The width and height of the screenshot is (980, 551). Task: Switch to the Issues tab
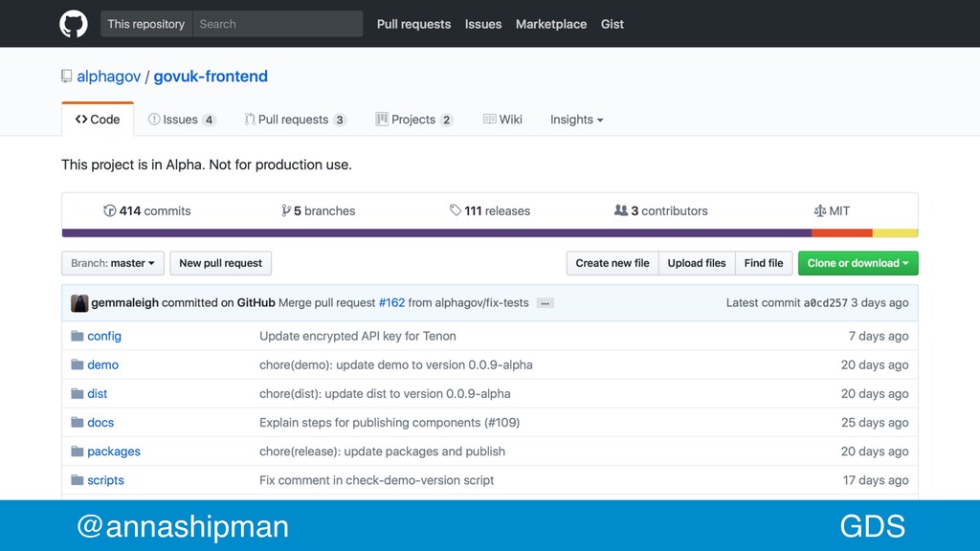click(x=182, y=120)
